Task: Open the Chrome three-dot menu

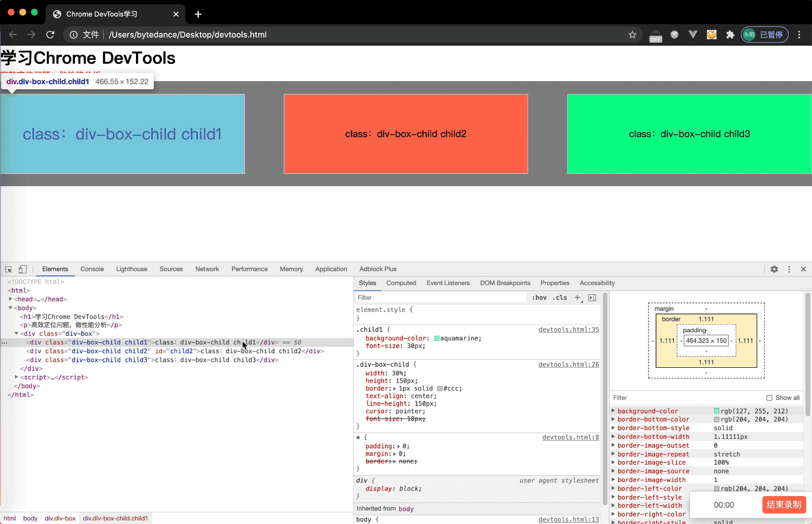Action: pos(799,34)
